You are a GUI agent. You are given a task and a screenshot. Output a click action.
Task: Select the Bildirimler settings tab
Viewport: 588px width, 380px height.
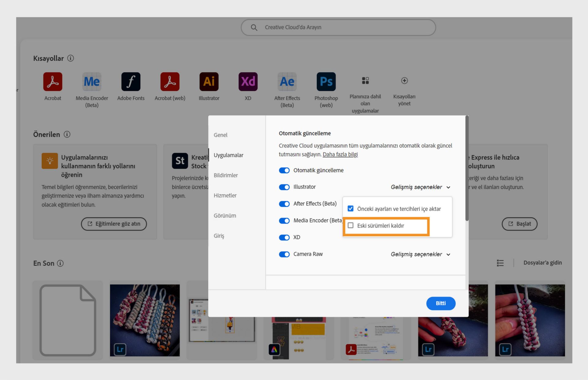(x=226, y=175)
